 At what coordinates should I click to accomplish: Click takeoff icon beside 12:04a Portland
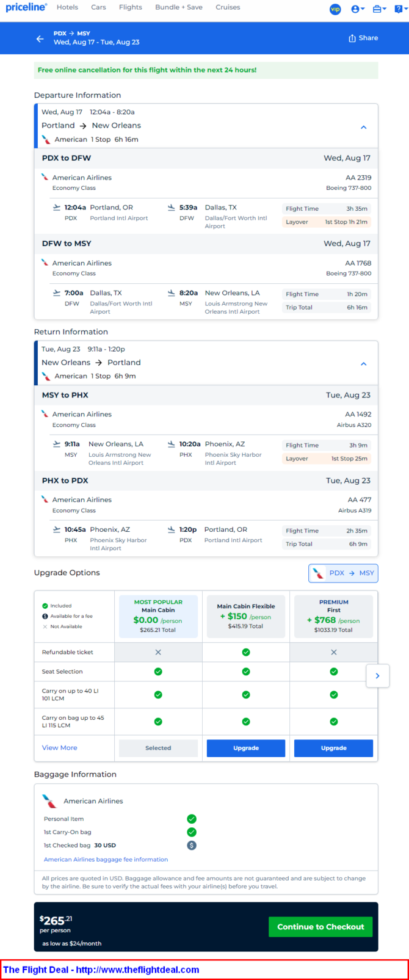click(x=57, y=208)
